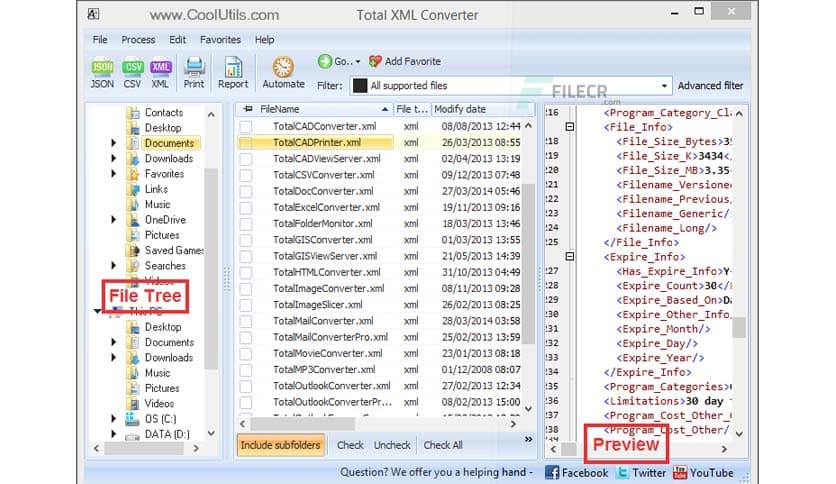Choose the XML conversion icon
The height and width of the screenshot is (484, 836).
(160, 72)
